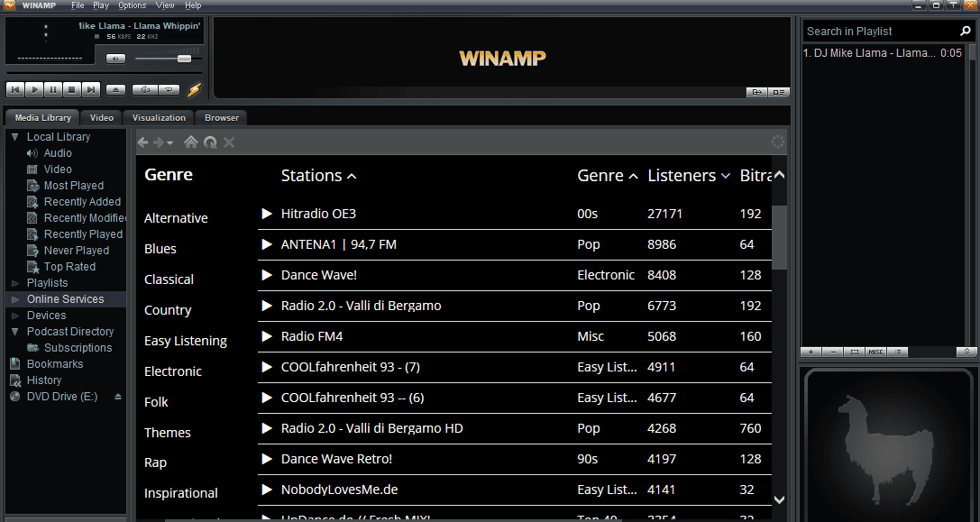
Task: Expand the Online Services tree node
Action: tap(15, 299)
